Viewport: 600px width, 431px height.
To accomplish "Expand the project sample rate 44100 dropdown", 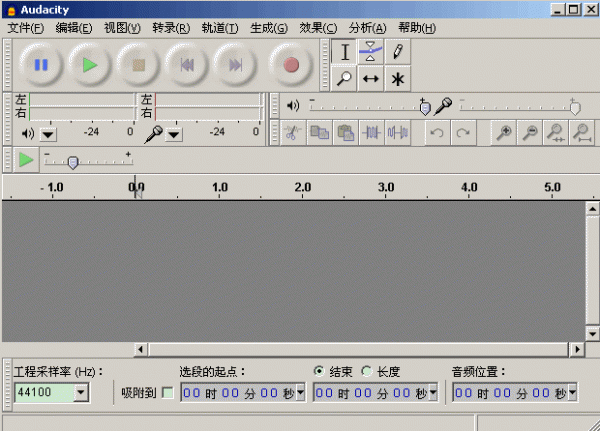I will [x=81, y=392].
